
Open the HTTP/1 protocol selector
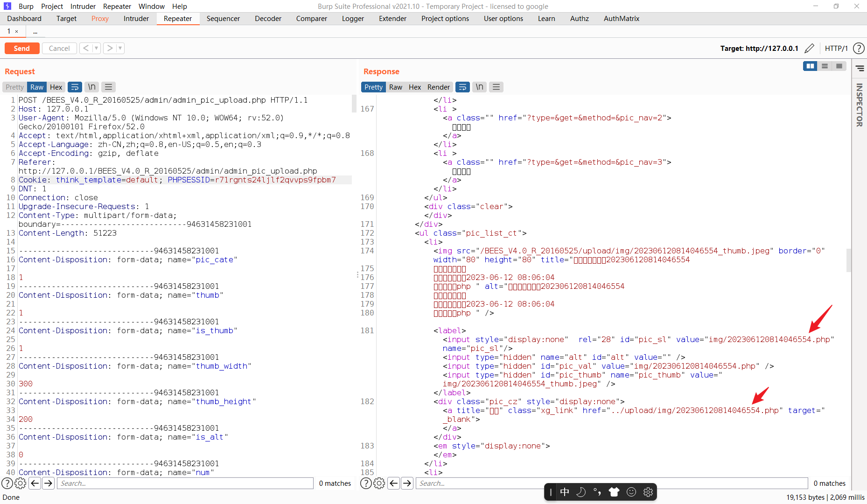click(x=836, y=48)
